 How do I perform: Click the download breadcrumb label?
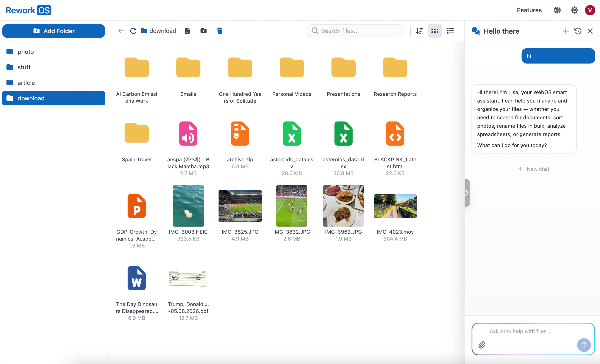click(163, 31)
